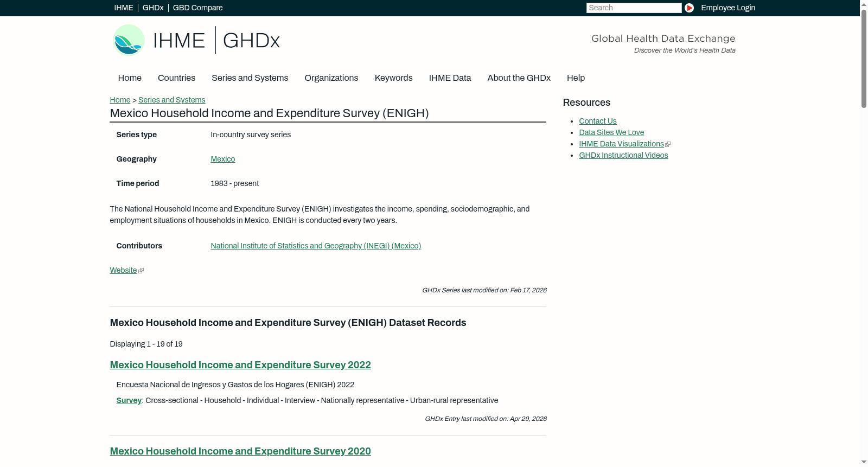Open the Website link

pos(123,270)
